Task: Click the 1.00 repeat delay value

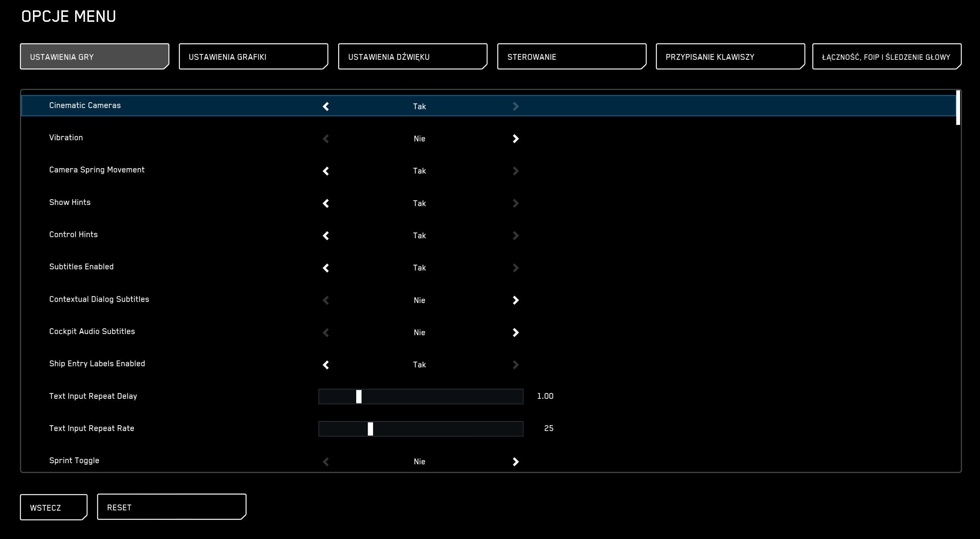Action: pyautogui.click(x=545, y=396)
